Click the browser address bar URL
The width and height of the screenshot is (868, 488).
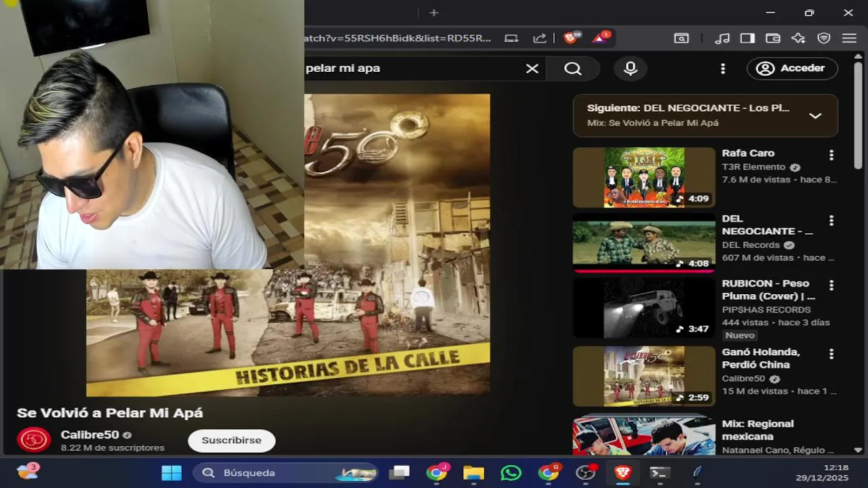[398, 39]
